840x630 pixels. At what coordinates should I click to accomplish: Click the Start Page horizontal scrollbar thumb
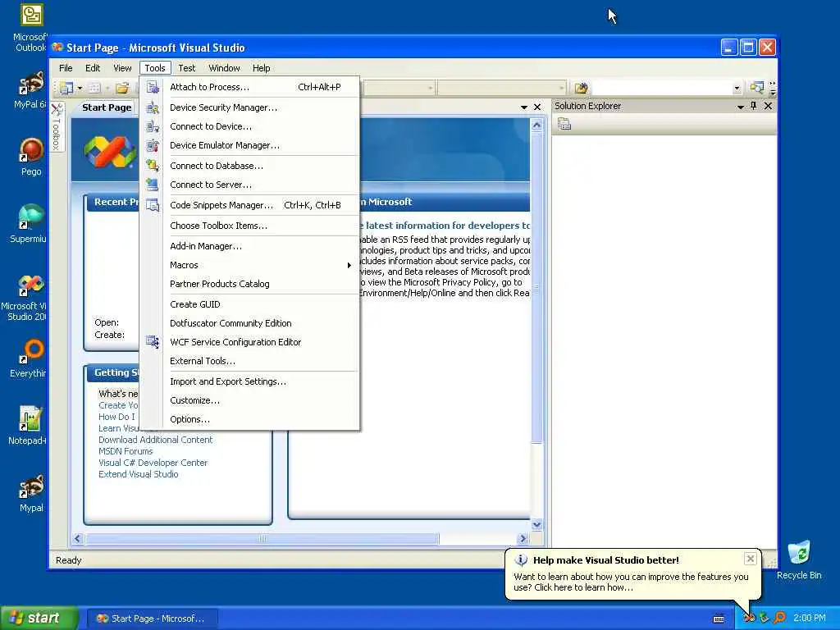262,538
